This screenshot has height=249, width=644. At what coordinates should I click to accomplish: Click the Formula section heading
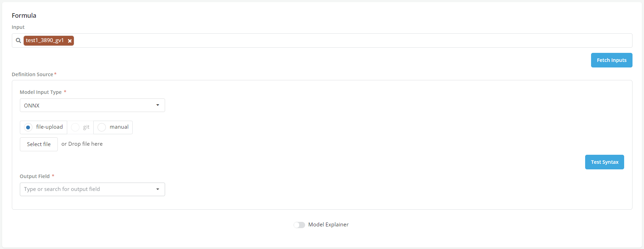click(x=24, y=16)
